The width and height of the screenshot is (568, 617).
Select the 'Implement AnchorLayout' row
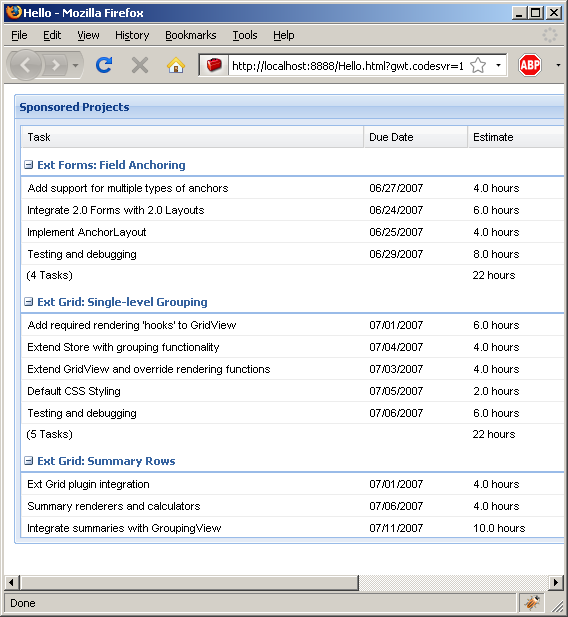(292, 232)
